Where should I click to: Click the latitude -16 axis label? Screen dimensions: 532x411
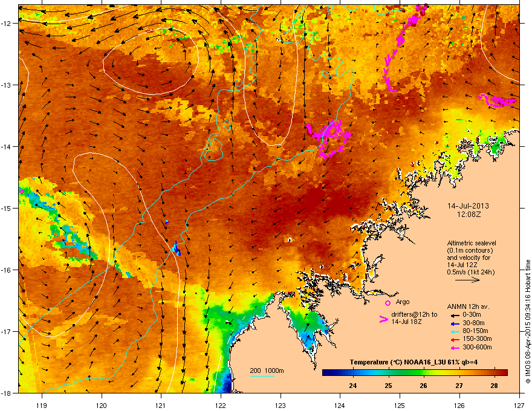(x=6, y=270)
